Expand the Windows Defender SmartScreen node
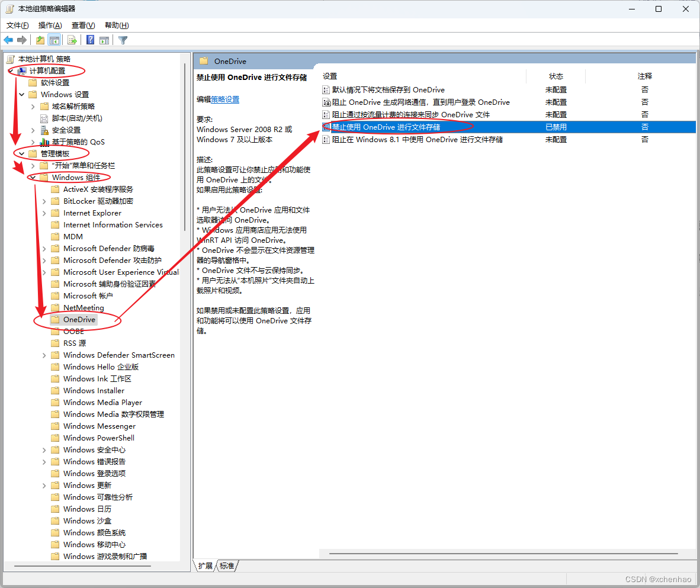Image resolution: width=700 pixels, height=588 pixels. point(44,355)
